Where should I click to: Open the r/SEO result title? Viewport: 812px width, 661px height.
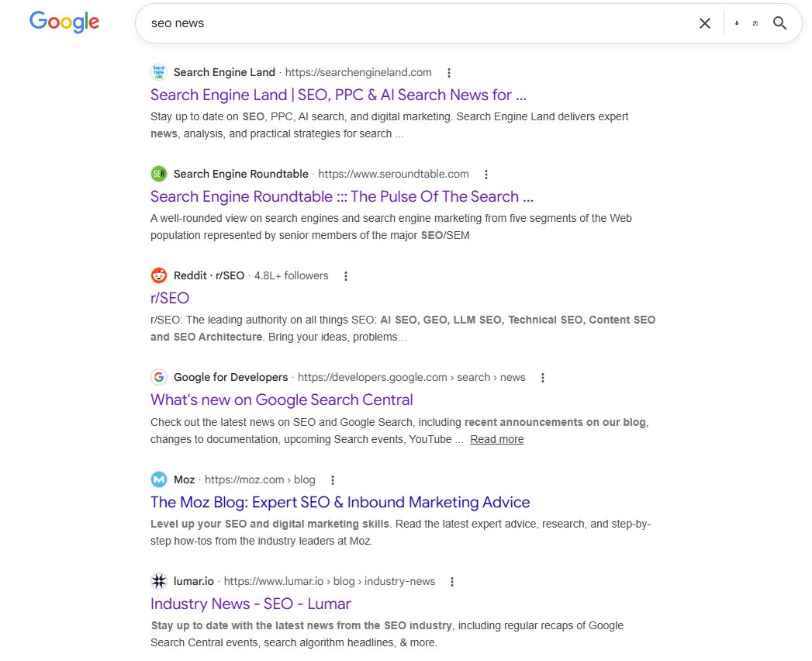[x=170, y=298]
